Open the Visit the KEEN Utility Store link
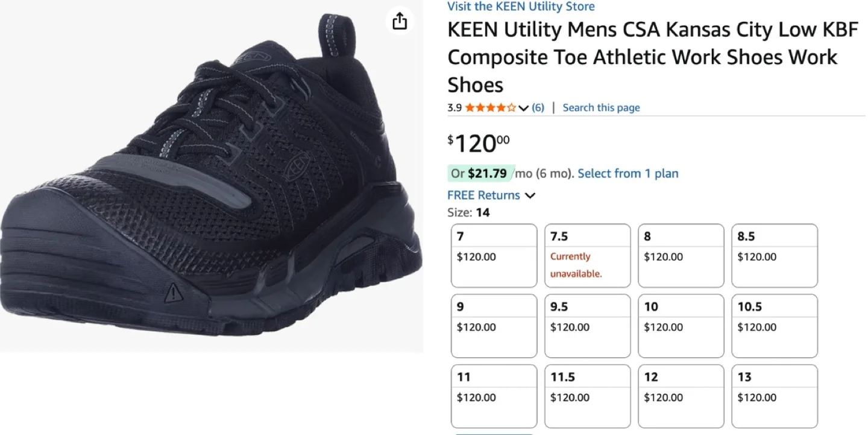This screenshot has width=868, height=435. click(521, 7)
